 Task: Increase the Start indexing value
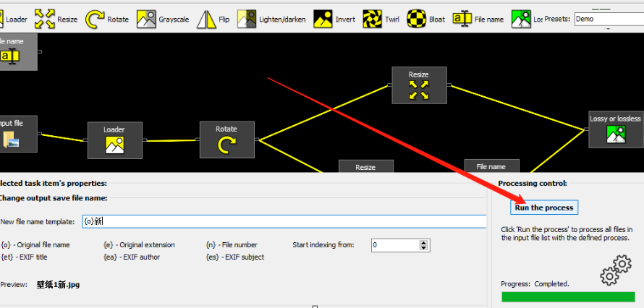point(424,242)
